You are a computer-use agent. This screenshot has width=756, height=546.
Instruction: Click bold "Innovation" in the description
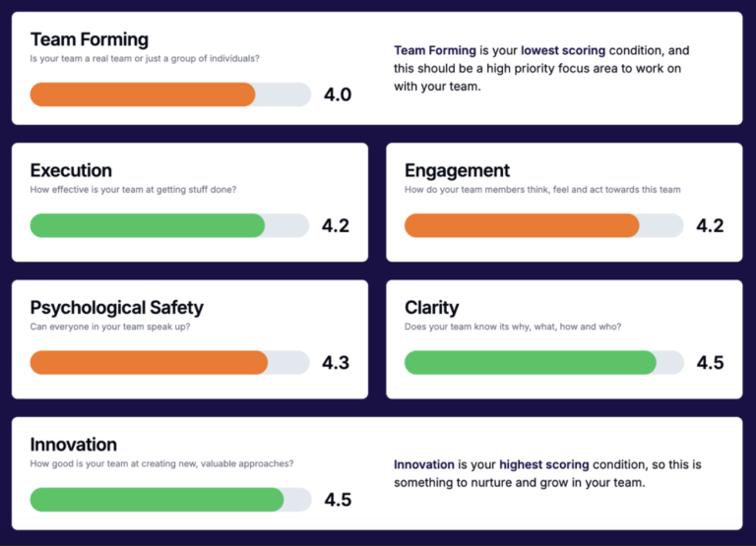tap(424, 464)
